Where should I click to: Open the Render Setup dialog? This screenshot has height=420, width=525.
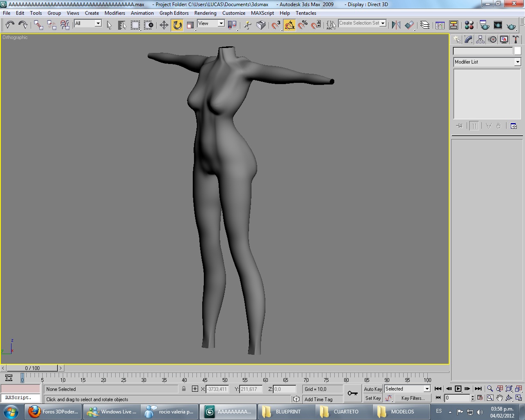pyautogui.click(x=484, y=25)
